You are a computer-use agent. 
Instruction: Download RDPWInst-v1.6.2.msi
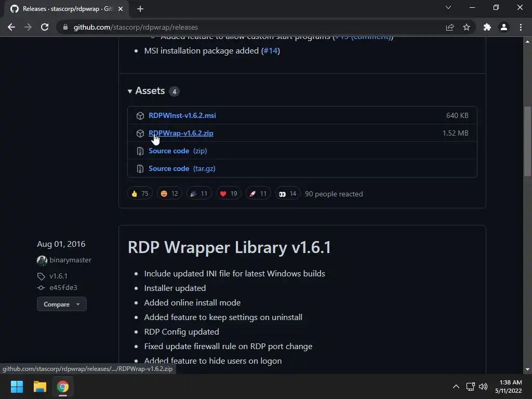182,115
